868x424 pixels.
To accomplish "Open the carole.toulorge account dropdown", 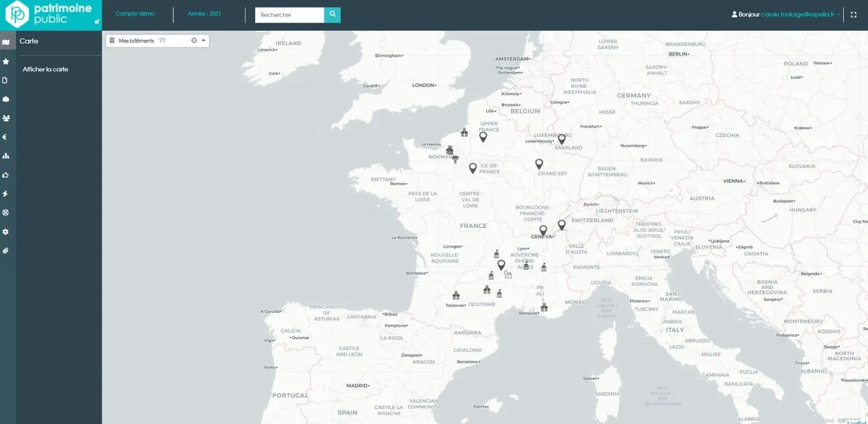I will (x=798, y=14).
